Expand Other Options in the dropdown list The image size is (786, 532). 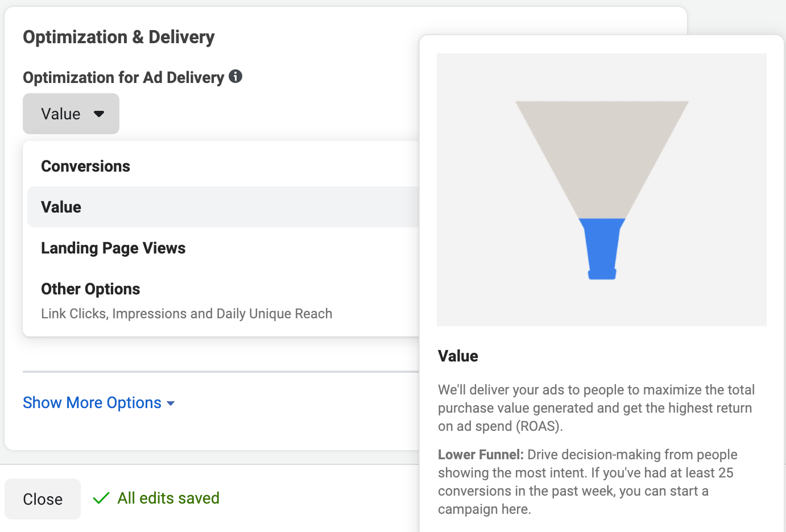coord(90,289)
